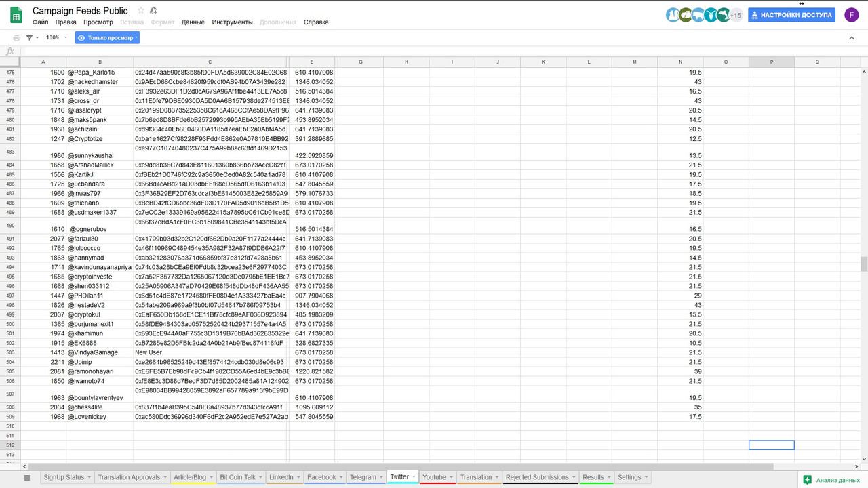
Task: Select column C header
Action: (x=210, y=62)
